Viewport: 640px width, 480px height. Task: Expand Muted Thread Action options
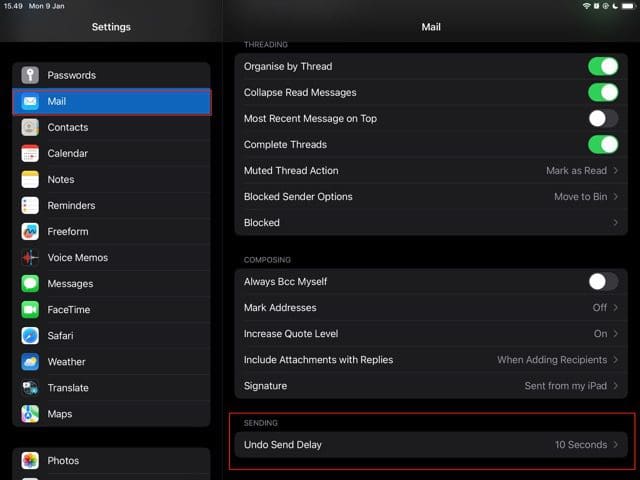(431, 171)
